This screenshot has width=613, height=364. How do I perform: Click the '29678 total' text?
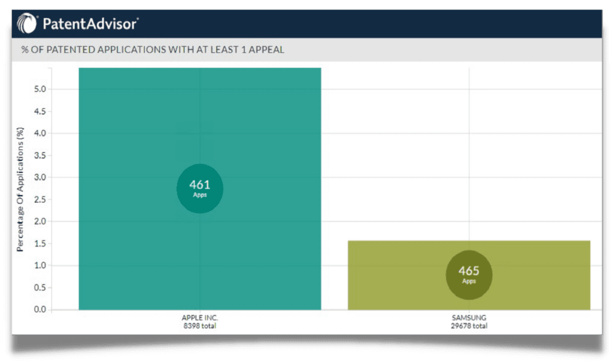469,326
